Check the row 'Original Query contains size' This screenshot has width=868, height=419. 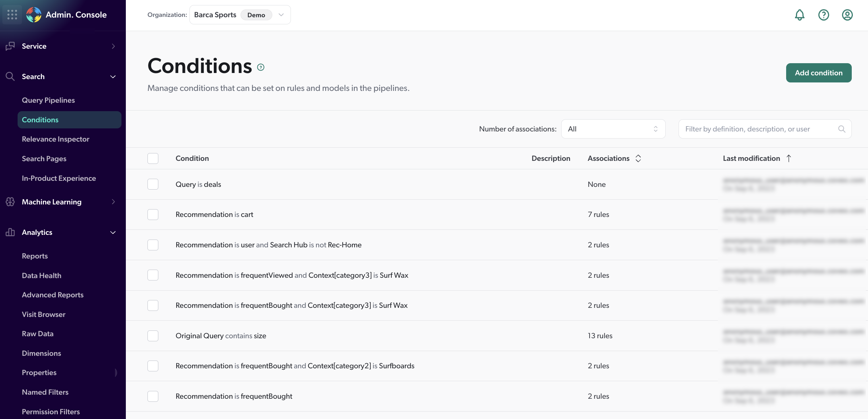click(x=153, y=336)
